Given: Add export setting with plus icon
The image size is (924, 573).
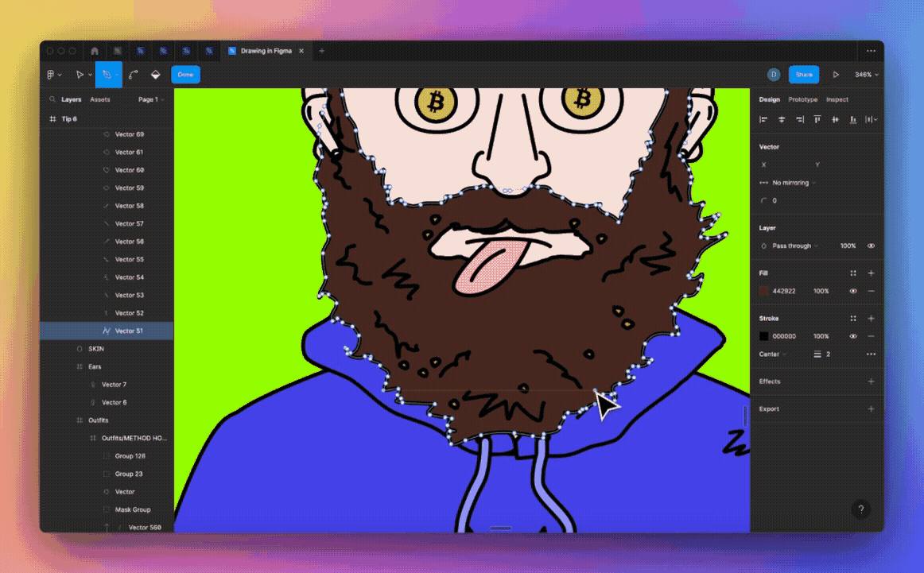Looking at the screenshot, I should (x=871, y=408).
